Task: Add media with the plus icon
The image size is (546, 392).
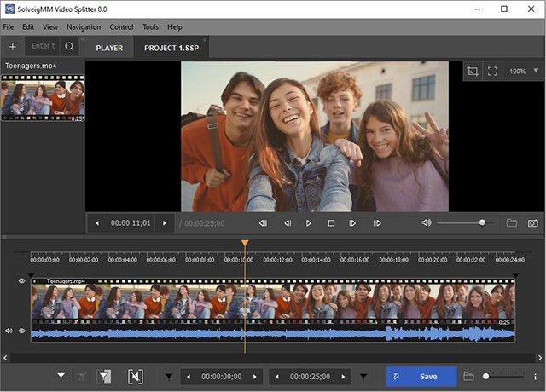Action: tap(12, 47)
